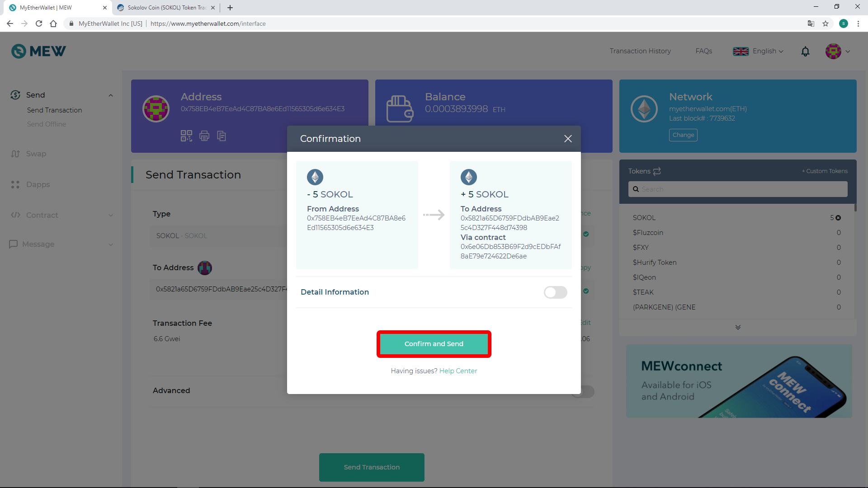Viewport: 868px width, 488px height.
Task: Click the browser address bar URL
Action: click(208, 23)
